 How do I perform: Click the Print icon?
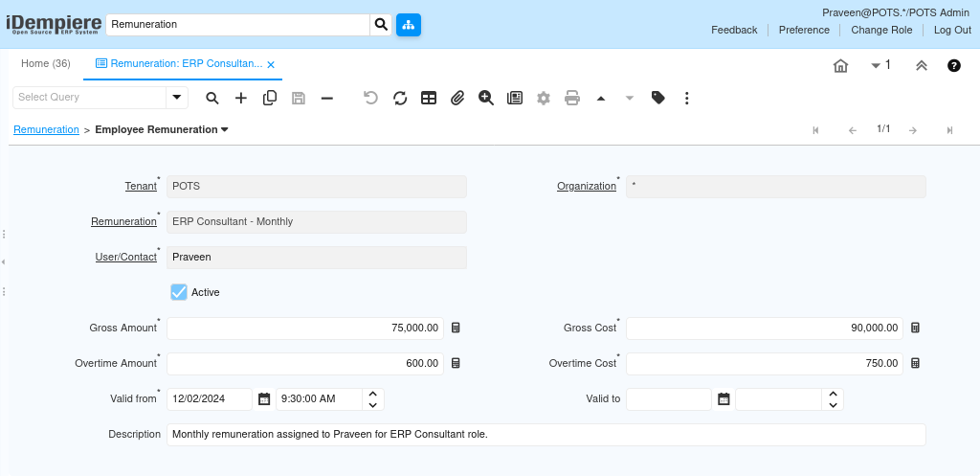pos(572,99)
